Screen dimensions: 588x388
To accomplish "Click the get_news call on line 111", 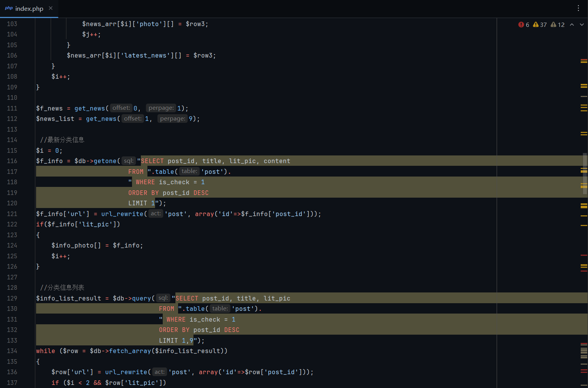I will click(x=89, y=109).
